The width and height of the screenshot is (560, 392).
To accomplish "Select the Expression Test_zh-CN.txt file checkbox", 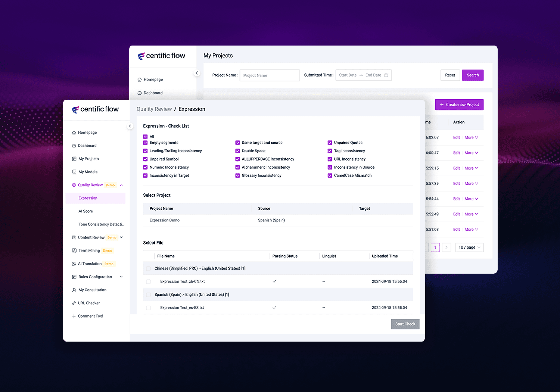I will [148, 281].
